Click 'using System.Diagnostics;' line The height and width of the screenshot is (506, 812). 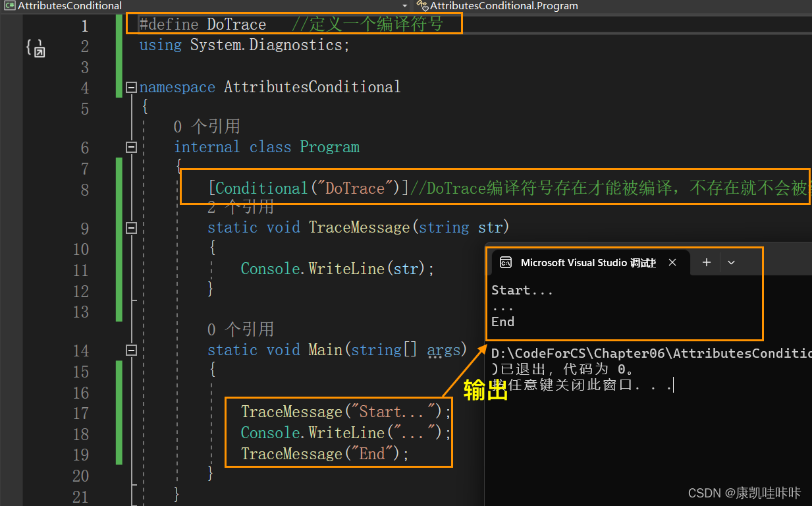tap(244, 45)
